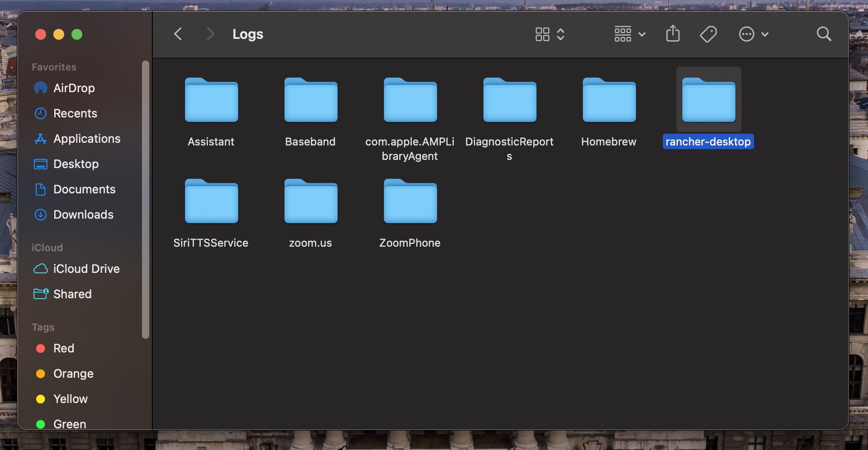
Task: Open the Shared iCloud section
Action: [72, 294]
